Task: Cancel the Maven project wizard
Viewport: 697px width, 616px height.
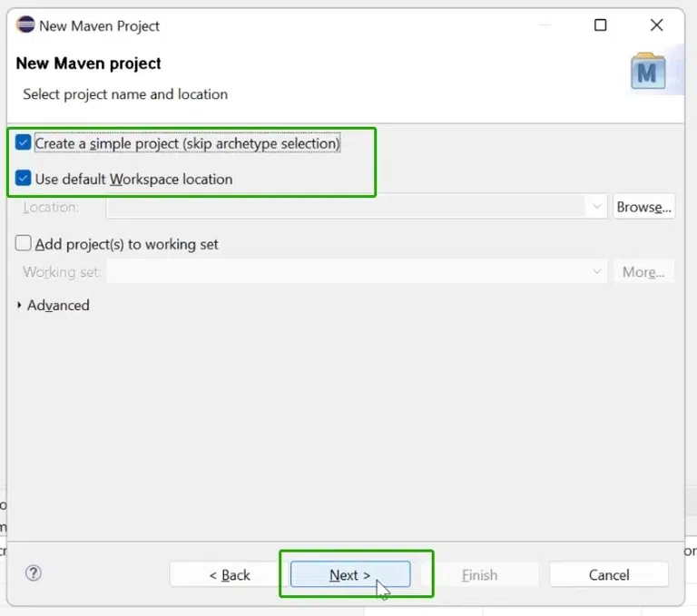Action: tap(608, 574)
